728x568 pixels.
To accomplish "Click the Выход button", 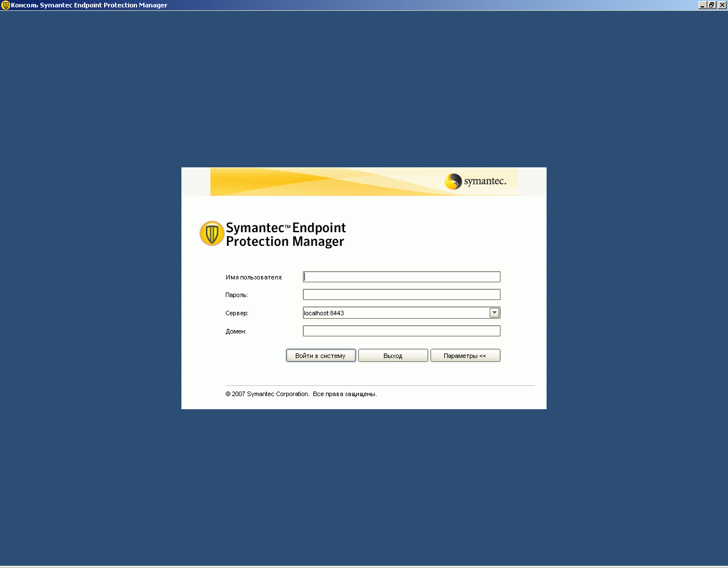I will tap(393, 356).
